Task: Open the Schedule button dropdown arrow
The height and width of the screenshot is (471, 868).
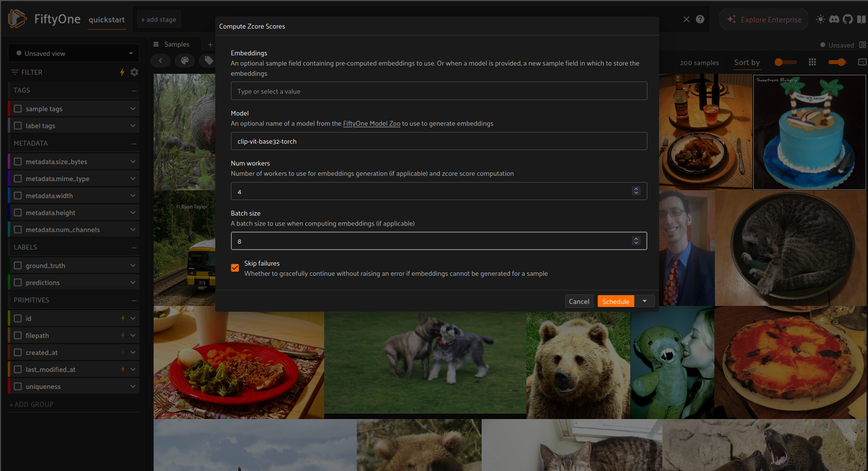Action: pos(645,302)
